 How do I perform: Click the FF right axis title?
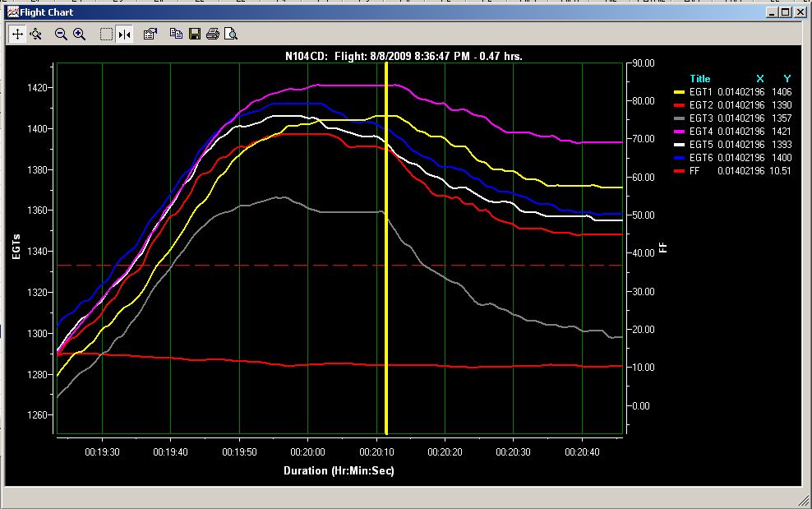pyautogui.click(x=663, y=248)
